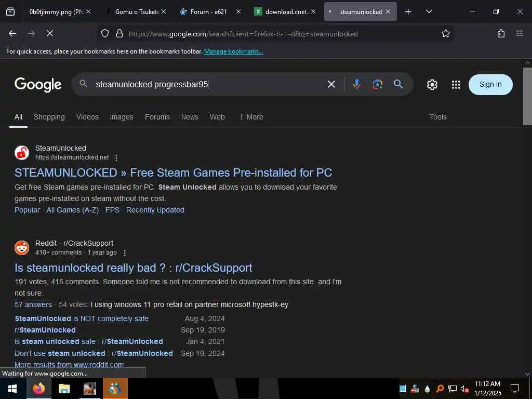Select the News results filter
Image resolution: width=532 pixels, height=399 pixels.
190,117
